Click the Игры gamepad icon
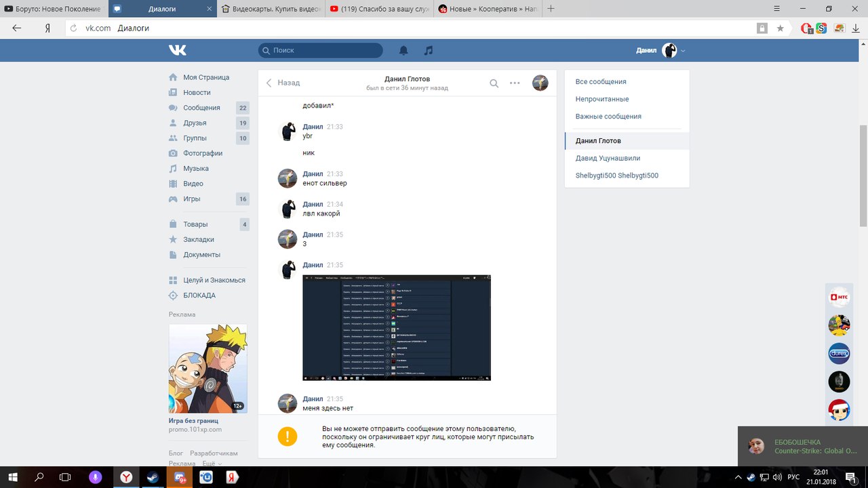Viewport: 868px width, 488px height. (x=173, y=199)
